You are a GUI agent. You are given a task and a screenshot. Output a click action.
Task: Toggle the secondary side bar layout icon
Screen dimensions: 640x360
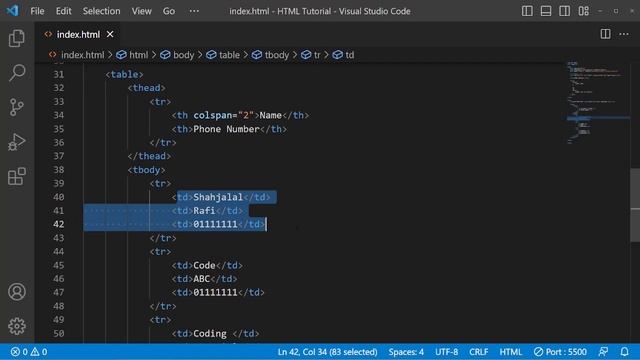(x=564, y=11)
